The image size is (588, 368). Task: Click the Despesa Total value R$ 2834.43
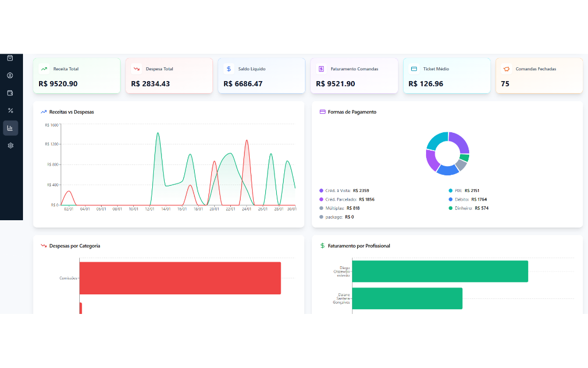click(150, 84)
